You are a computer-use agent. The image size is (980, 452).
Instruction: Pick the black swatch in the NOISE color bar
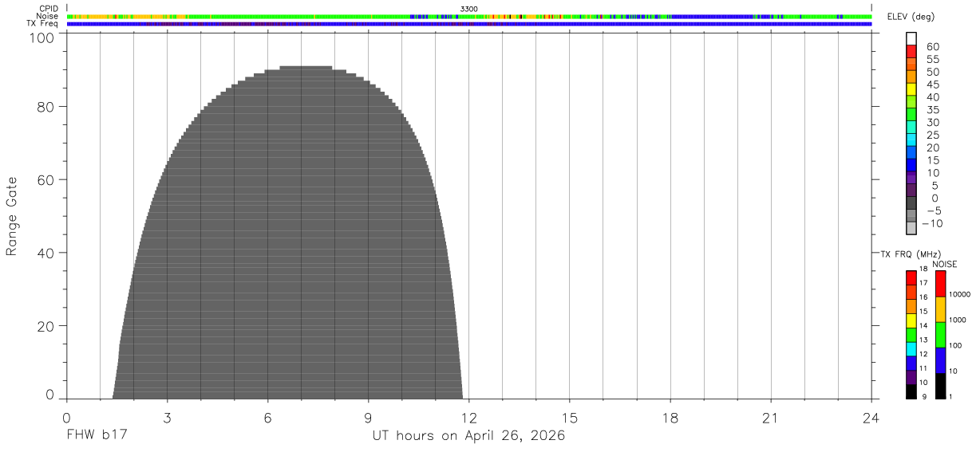tap(940, 386)
